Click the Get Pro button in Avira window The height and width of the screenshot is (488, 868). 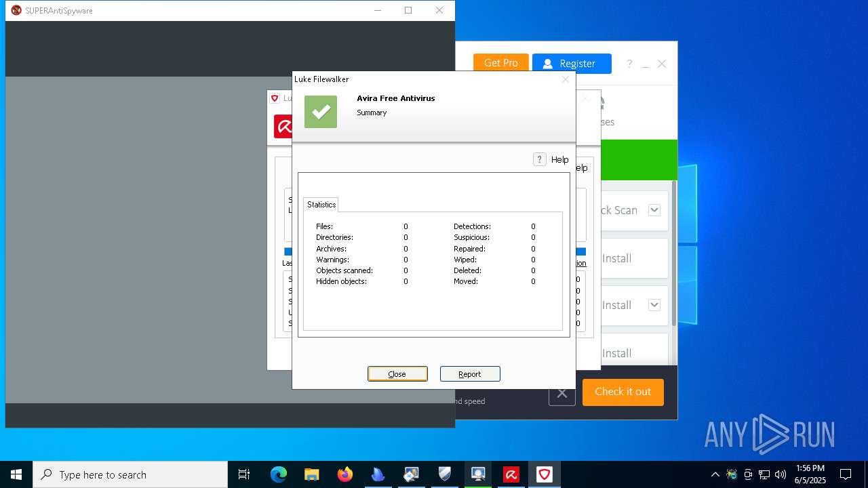point(501,63)
